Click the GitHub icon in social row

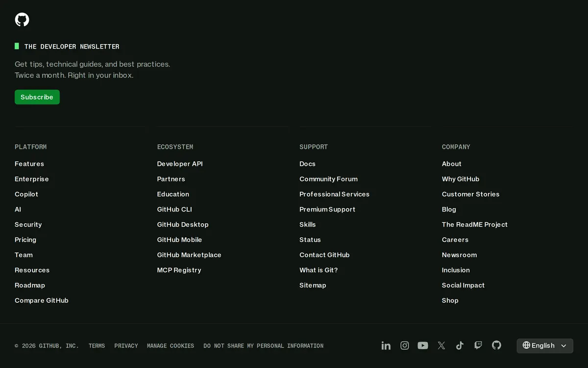(x=496, y=345)
